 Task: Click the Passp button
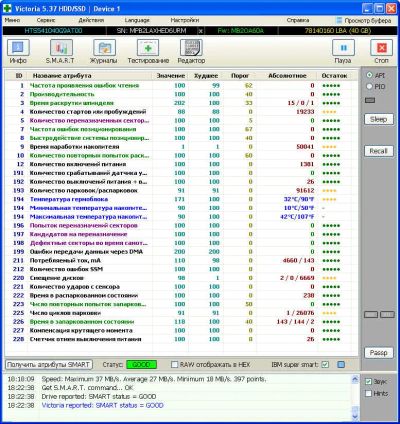[378, 353]
